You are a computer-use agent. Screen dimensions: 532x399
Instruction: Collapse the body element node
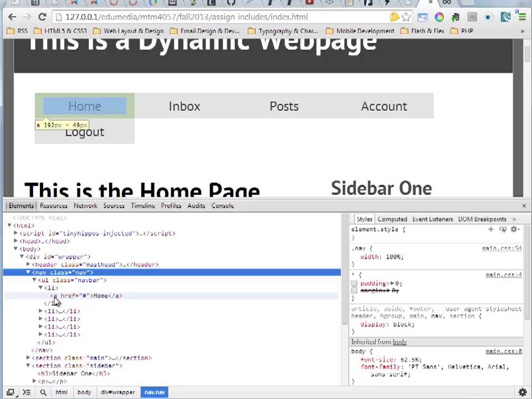16,249
